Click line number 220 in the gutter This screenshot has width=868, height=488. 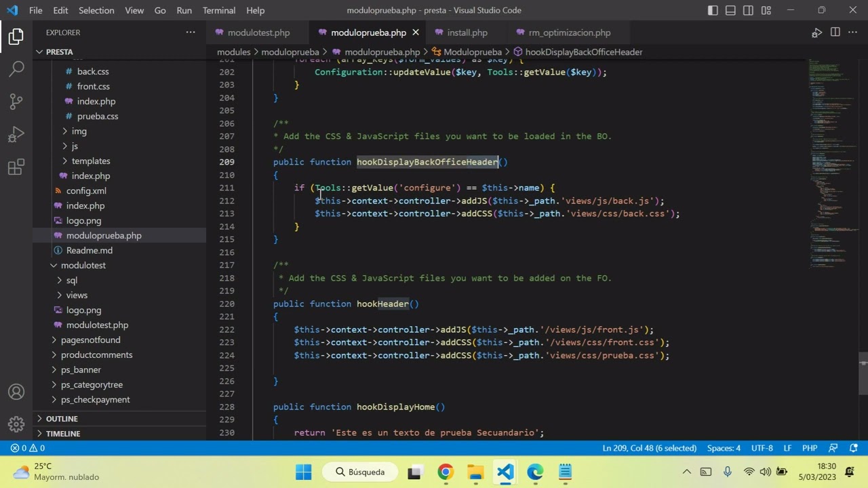[227, 304]
